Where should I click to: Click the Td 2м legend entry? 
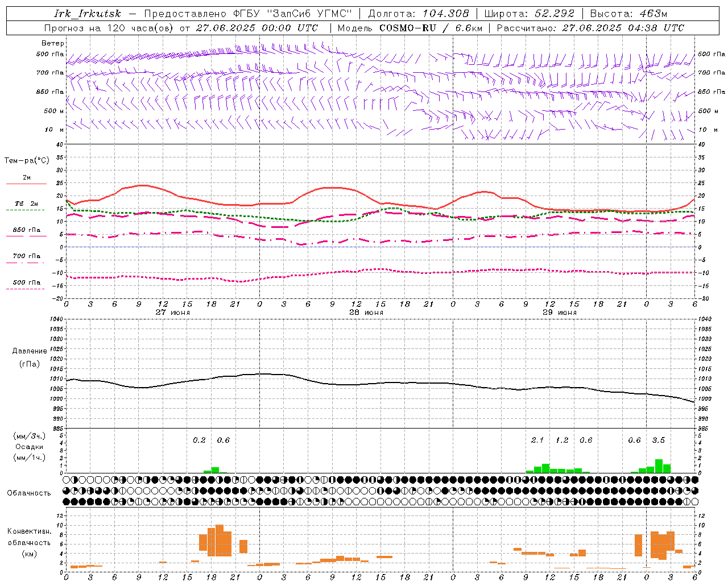pos(27,203)
